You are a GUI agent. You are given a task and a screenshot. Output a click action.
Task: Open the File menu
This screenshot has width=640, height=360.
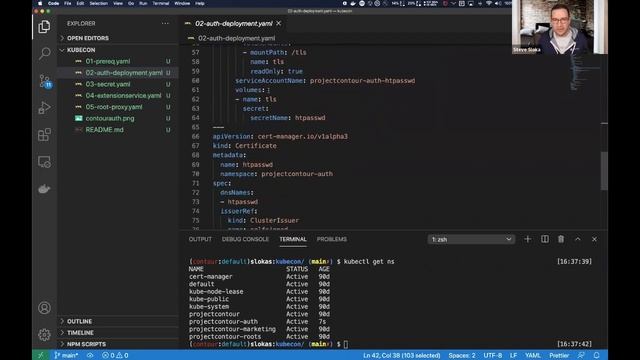coord(67,3)
